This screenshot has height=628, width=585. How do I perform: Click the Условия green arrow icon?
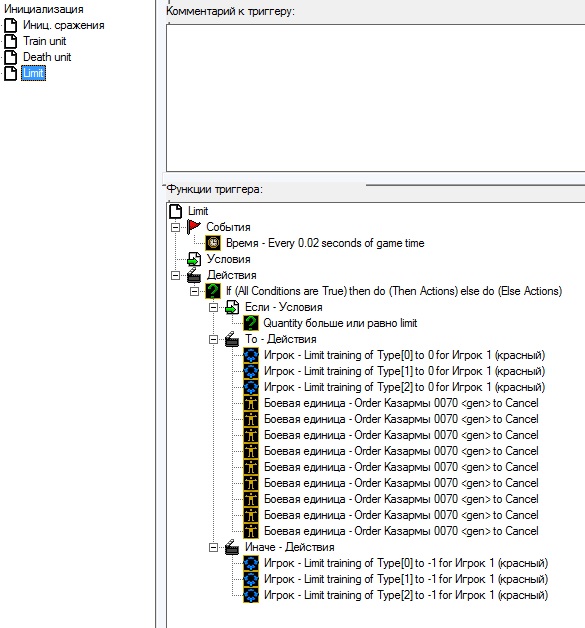click(194, 259)
